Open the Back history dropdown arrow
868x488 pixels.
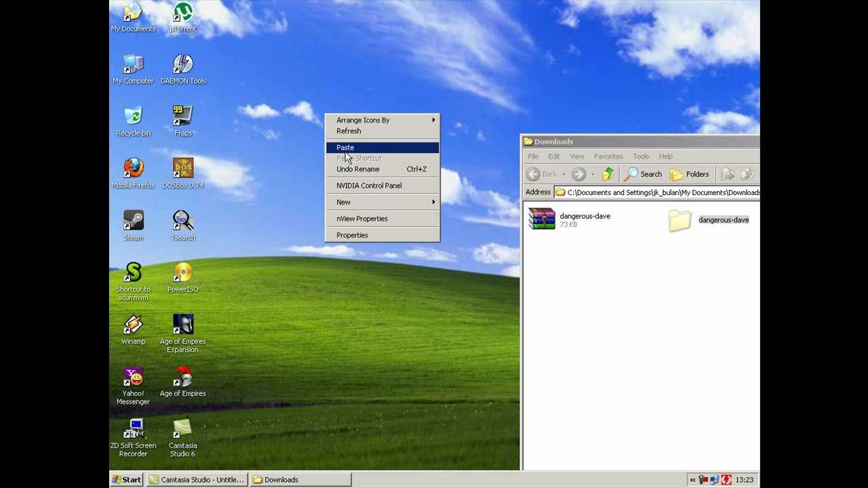click(564, 174)
